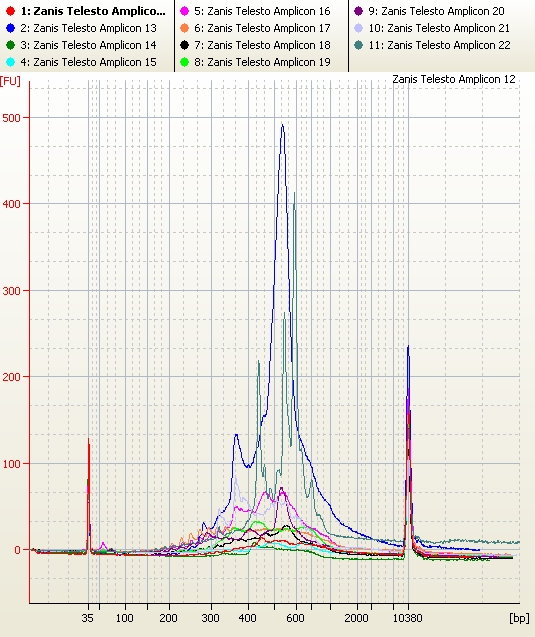
Task: Click the blue dot for Amplicon 13
Action: (11, 28)
